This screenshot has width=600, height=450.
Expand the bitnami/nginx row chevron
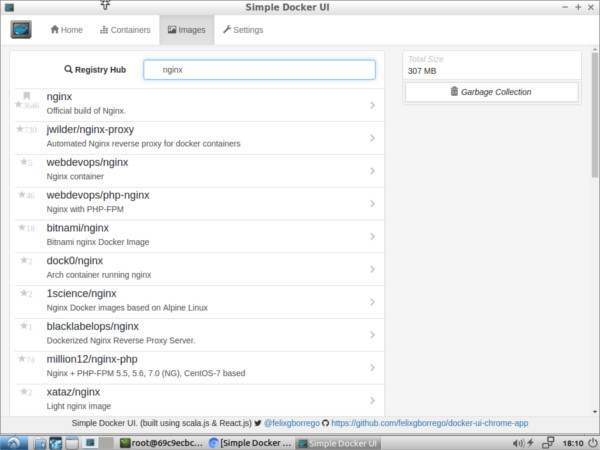coord(372,236)
